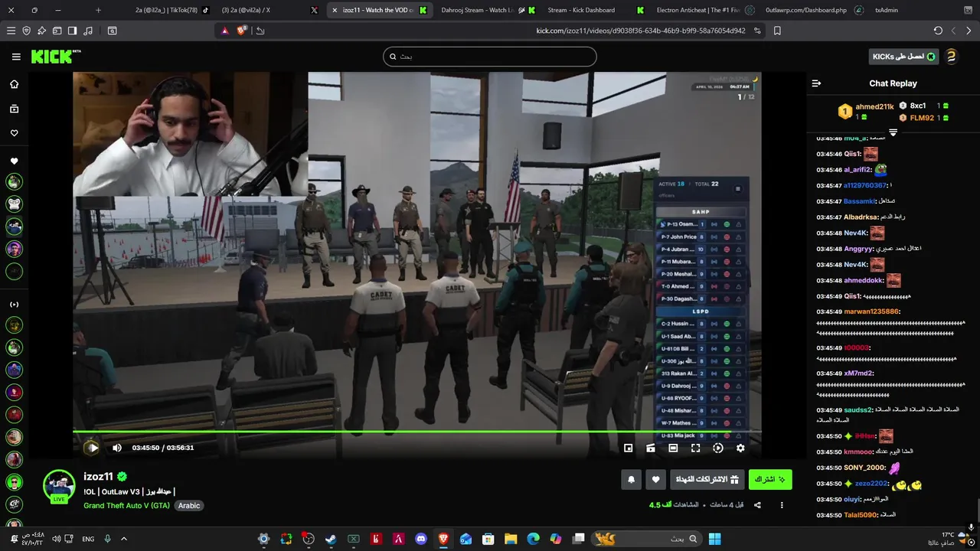
Task: Open izoz11 channel name link
Action: (98, 477)
